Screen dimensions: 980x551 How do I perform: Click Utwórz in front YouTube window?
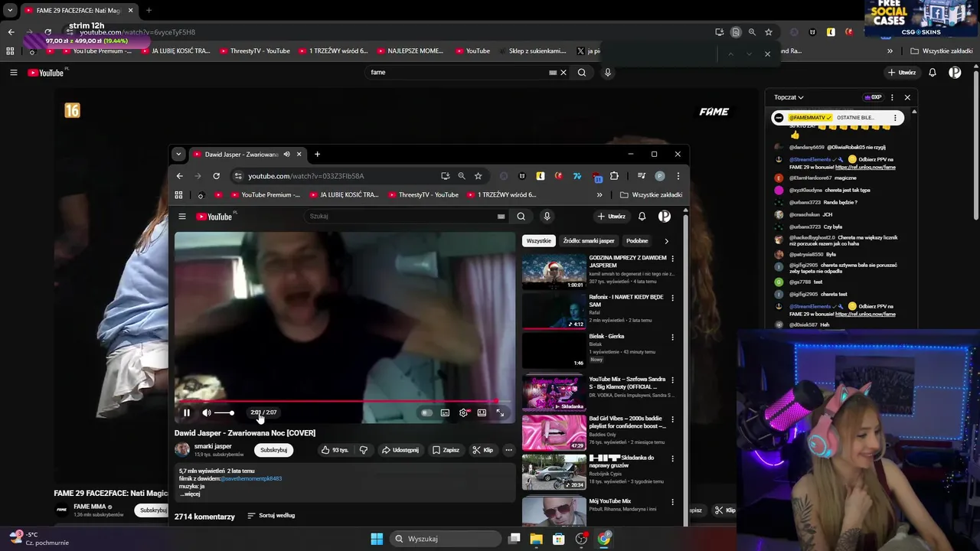(612, 217)
